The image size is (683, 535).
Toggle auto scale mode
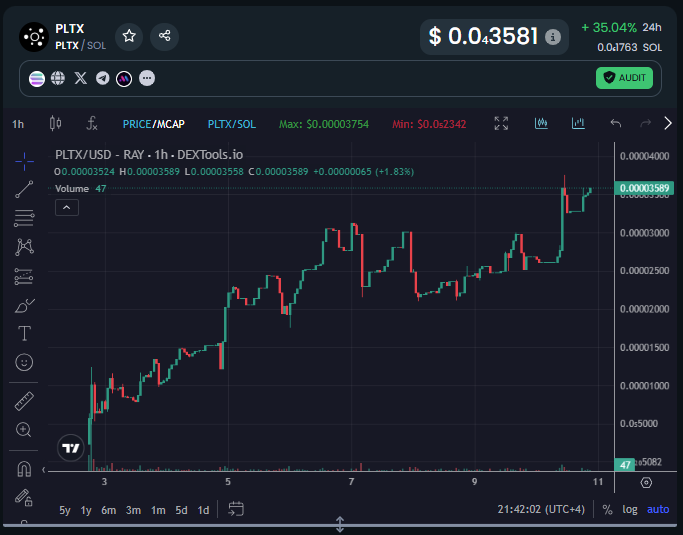658,509
